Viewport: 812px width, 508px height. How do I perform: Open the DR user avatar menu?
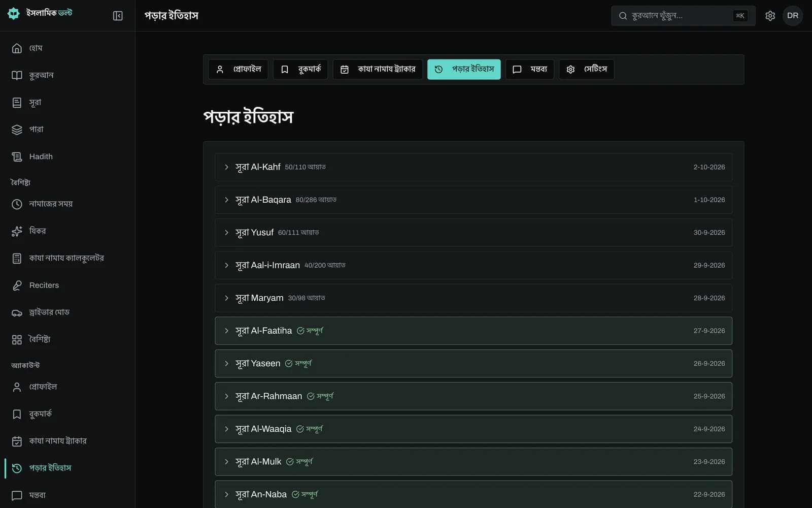[x=793, y=16]
